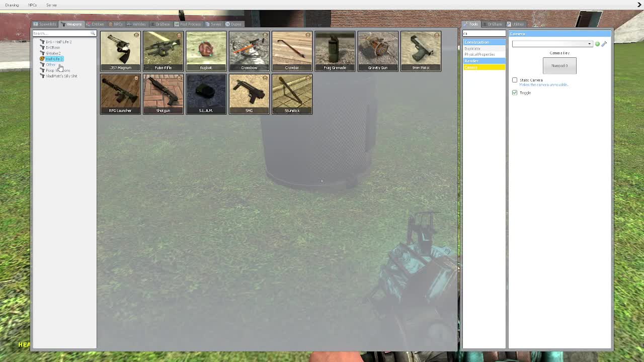Pick the Crossbow weapon icon

[x=249, y=51]
